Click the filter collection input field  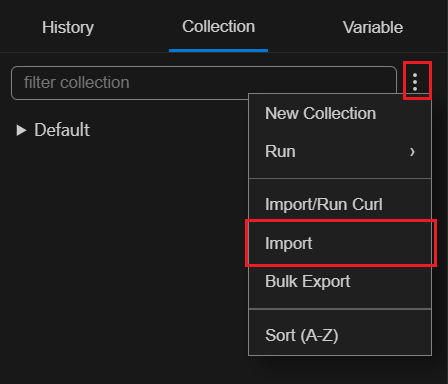tap(204, 83)
